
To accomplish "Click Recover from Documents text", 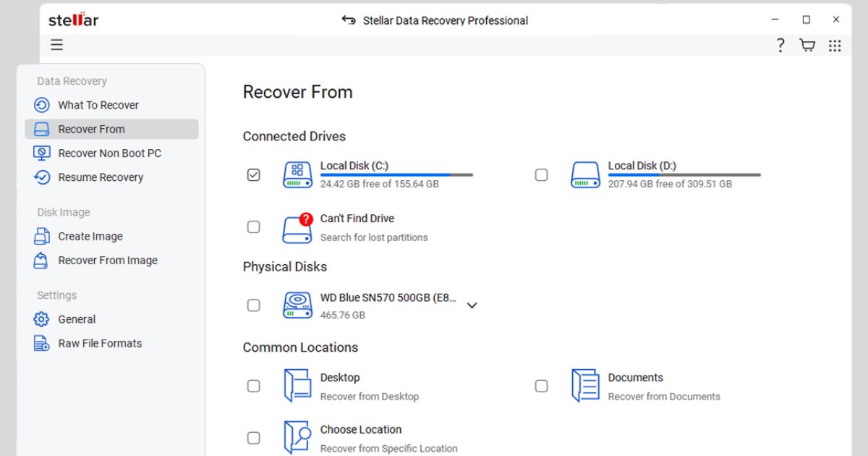I will [x=664, y=397].
